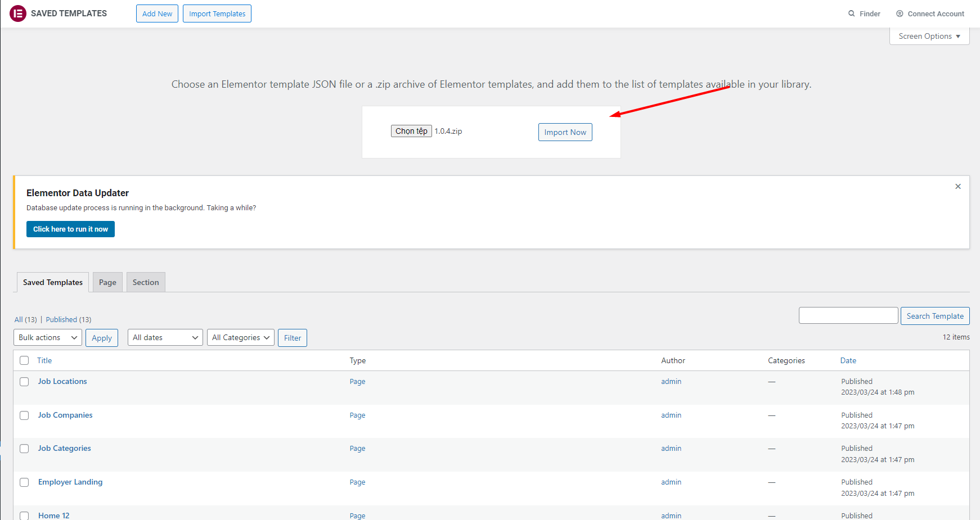Open the All Categories dropdown
This screenshot has width=980, height=520.
pyautogui.click(x=240, y=337)
